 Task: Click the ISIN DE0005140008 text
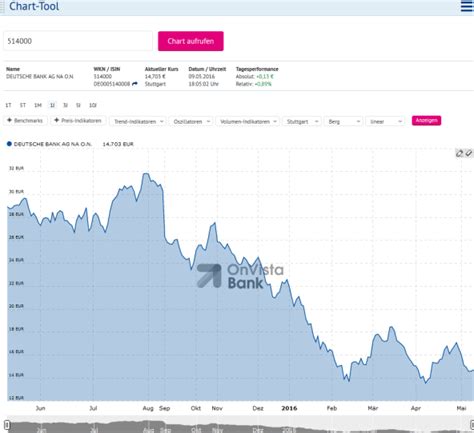[112, 84]
